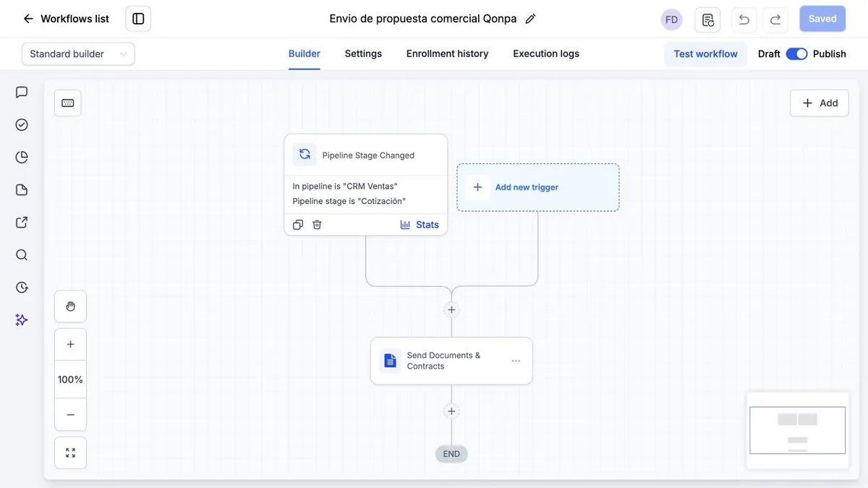Click the Add button on canvas
The image size is (868, 488).
(820, 103)
